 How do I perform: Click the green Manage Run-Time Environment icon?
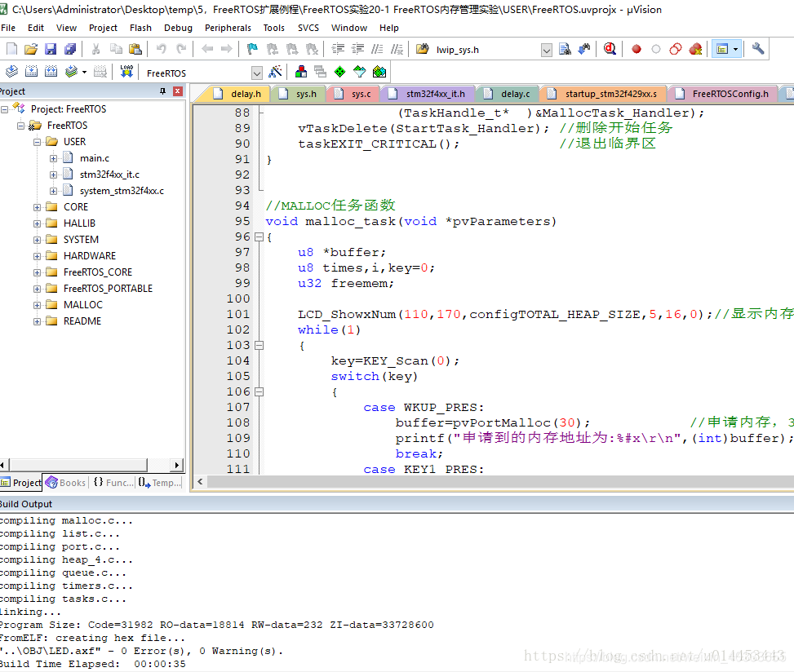click(340, 72)
